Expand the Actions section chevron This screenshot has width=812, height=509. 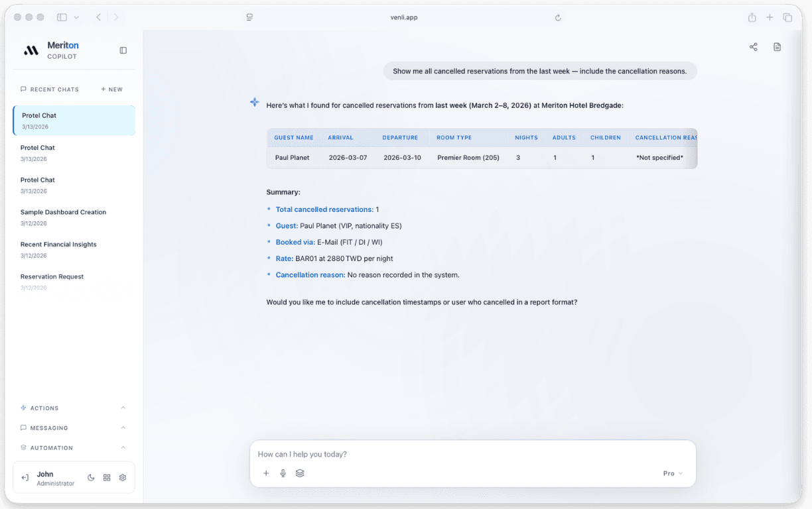click(123, 408)
